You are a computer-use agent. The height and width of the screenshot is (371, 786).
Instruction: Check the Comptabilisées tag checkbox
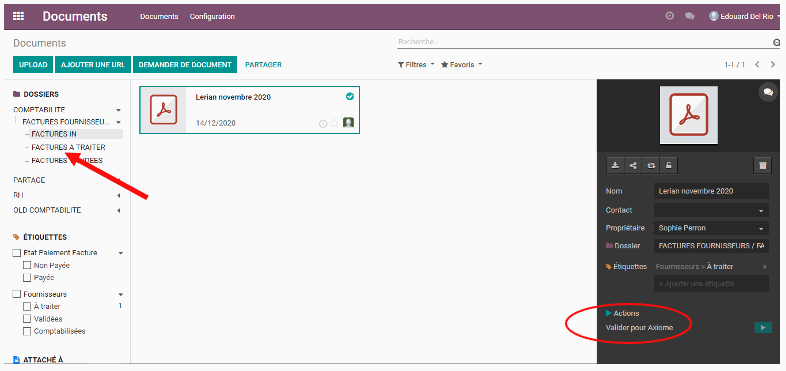[x=28, y=331]
